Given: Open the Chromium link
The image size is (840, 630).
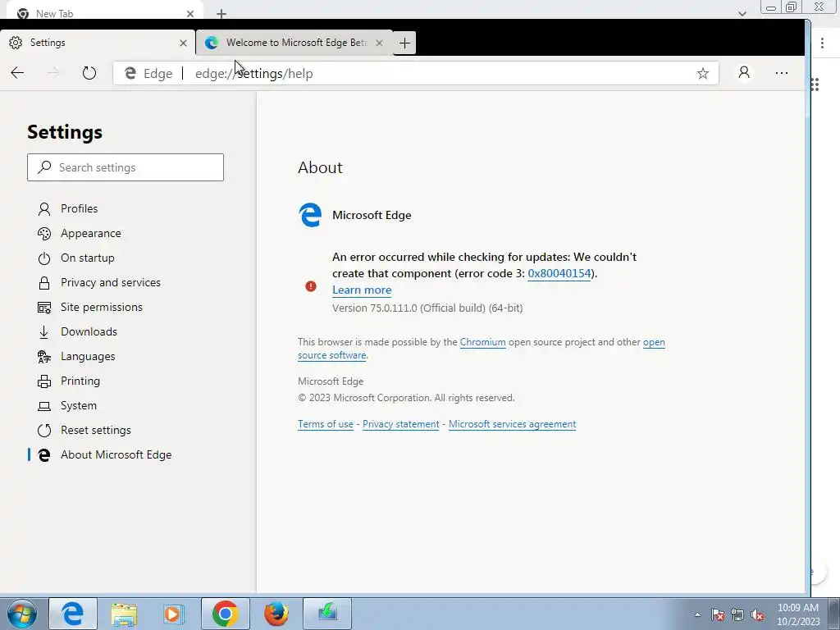Looking at the screenshot, I should (482, 342).
